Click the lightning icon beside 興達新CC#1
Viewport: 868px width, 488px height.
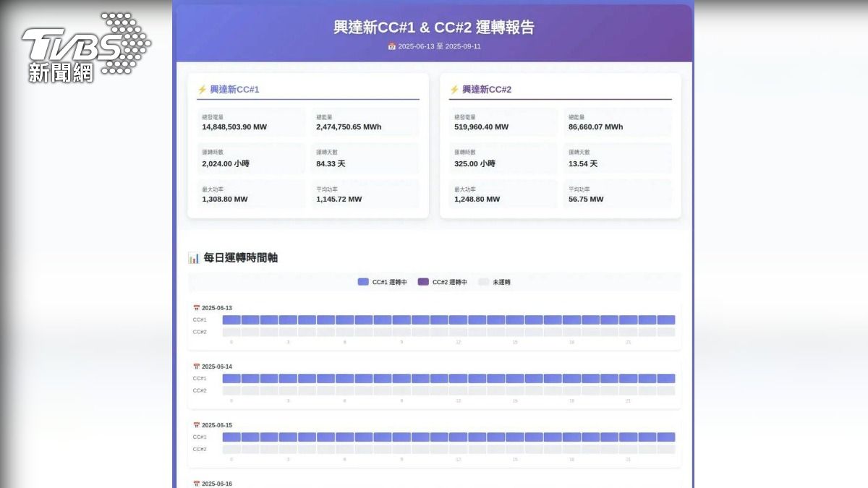[x=202, y=90]
